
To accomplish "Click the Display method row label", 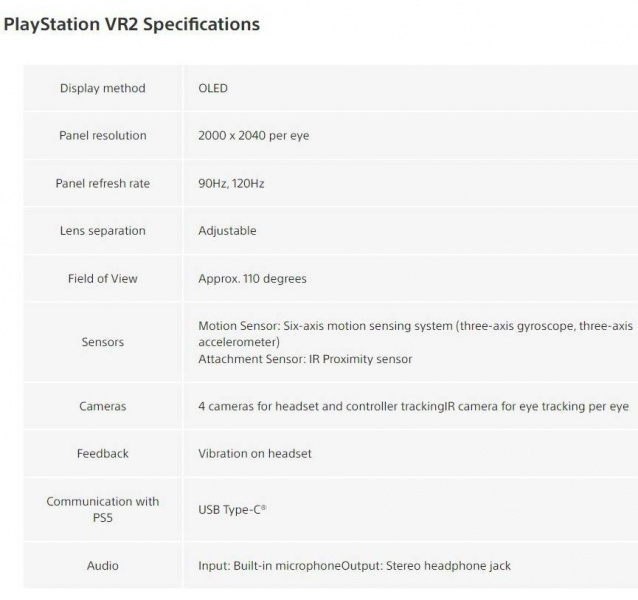I will pos(102,88).
